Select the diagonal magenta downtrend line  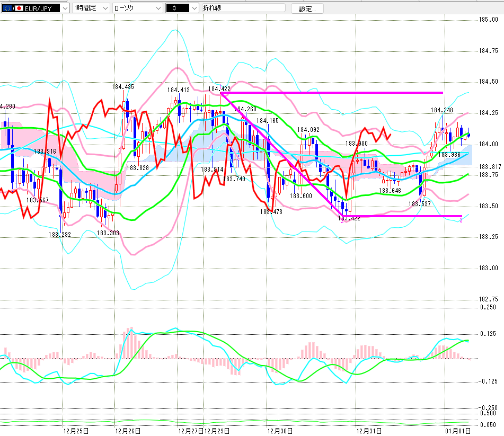point(281,154)
